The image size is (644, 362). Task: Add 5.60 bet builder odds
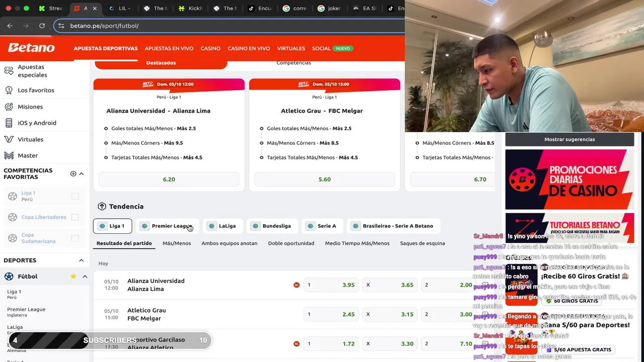point(325,179)
